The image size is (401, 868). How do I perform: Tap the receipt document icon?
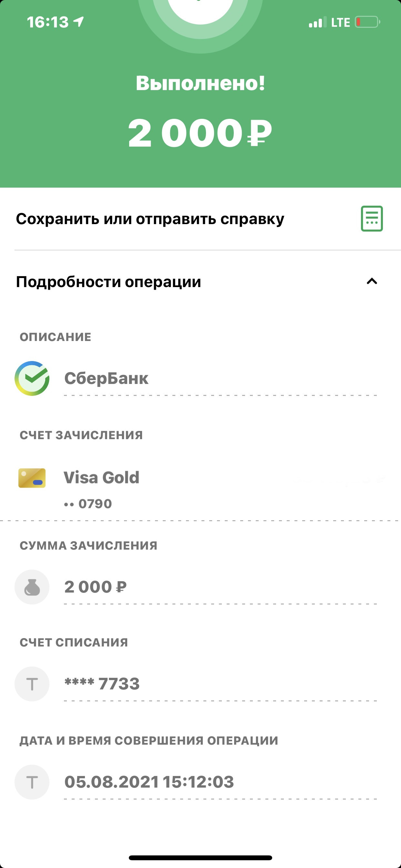372,219
